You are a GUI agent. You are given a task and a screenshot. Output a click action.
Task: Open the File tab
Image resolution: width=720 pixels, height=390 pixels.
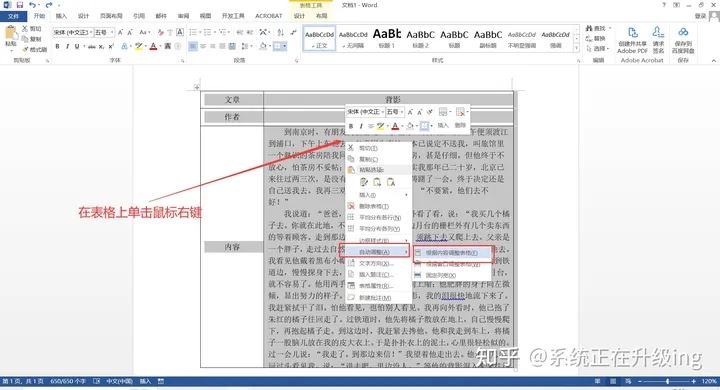(13, 16)
